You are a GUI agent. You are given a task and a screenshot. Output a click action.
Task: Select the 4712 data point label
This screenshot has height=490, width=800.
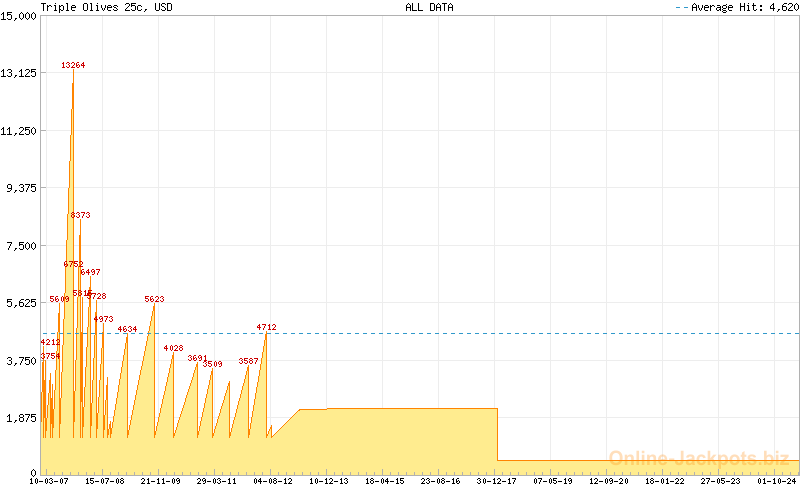point(266,327)
